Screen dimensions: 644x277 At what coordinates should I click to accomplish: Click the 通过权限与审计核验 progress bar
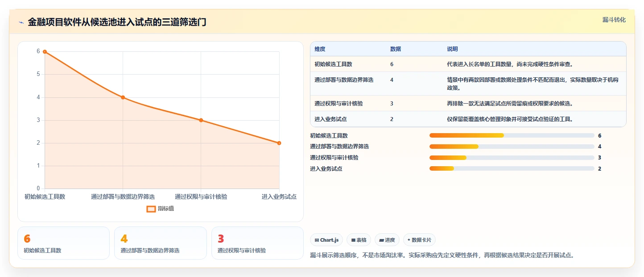512,158
